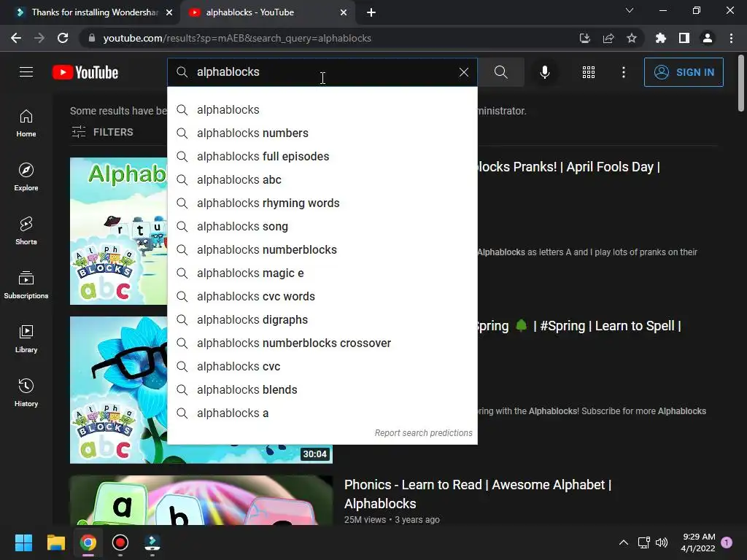747x560 pixels.
Task: Open the Phonics video thumbnail with letters a b
Action: click(x=201, y=500)
